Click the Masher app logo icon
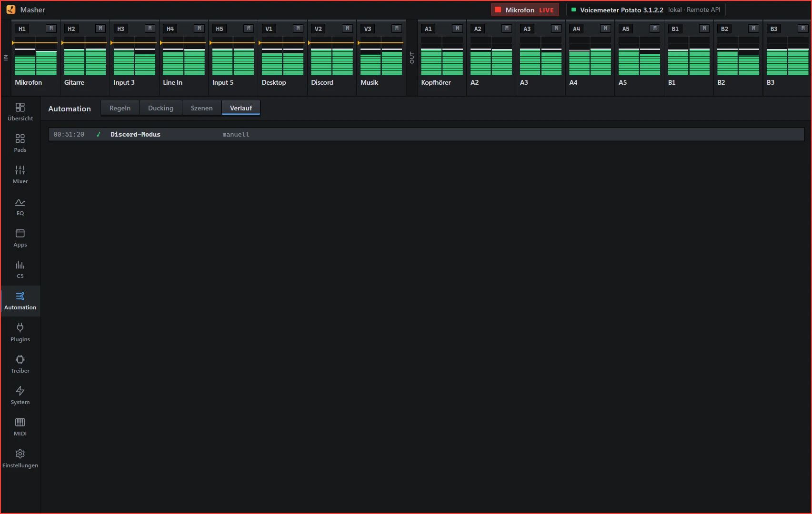This screenshot has width=812, height=514. point(10,10)
